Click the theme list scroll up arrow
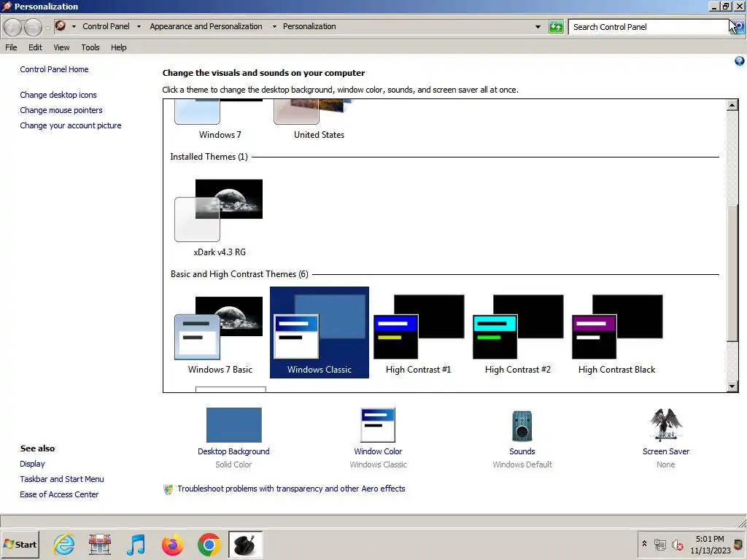 732,105
